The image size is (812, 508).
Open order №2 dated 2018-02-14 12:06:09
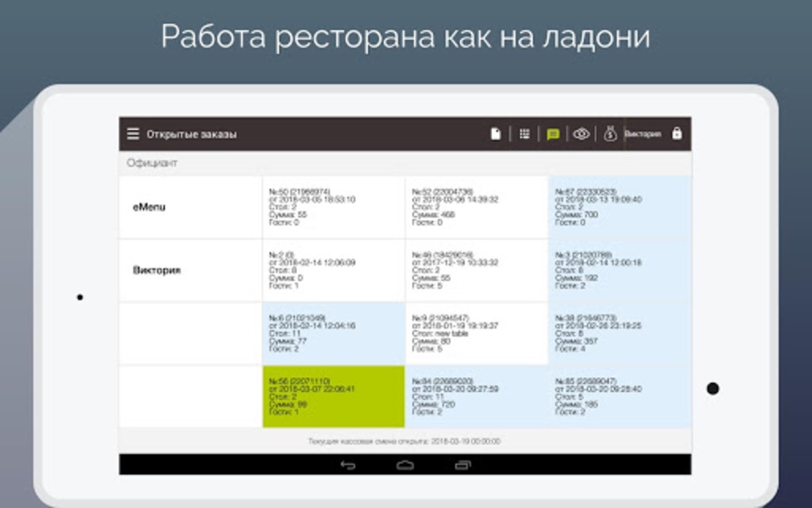click(x=333, y=270)
